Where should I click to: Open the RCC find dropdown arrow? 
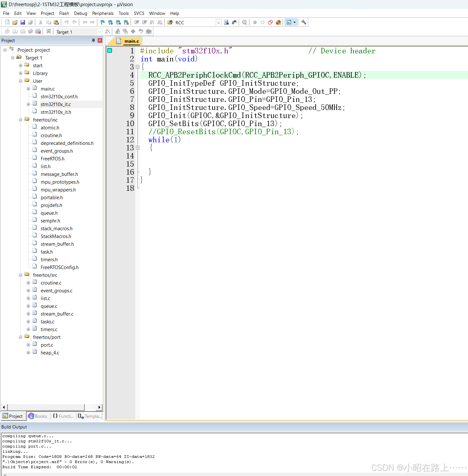point(219,23)
